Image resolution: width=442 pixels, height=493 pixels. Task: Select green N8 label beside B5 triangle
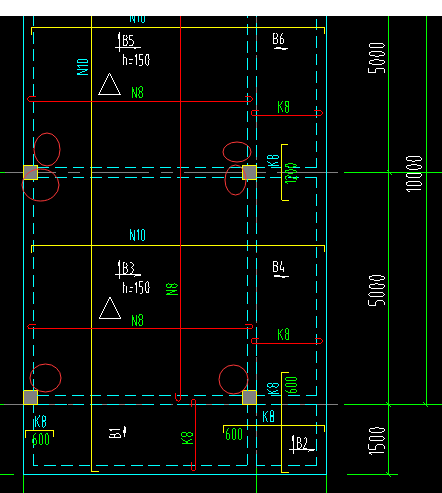(137, 92)
